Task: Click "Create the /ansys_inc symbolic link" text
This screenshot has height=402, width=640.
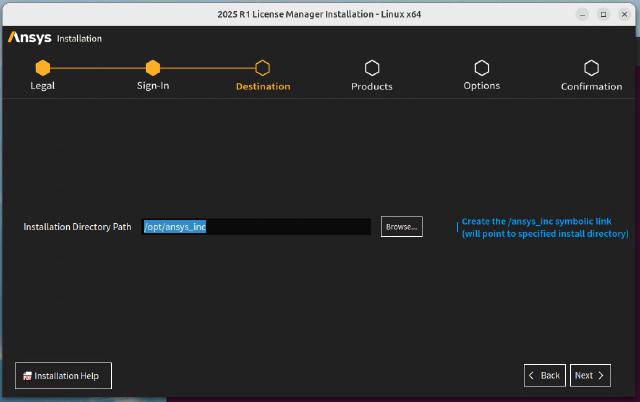Action: (536, 221)
